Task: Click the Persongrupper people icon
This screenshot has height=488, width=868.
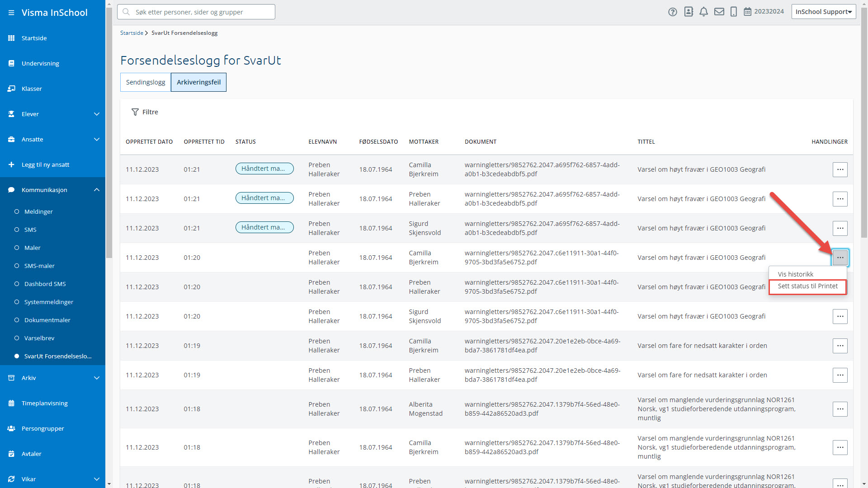Action: click(11, 428)
